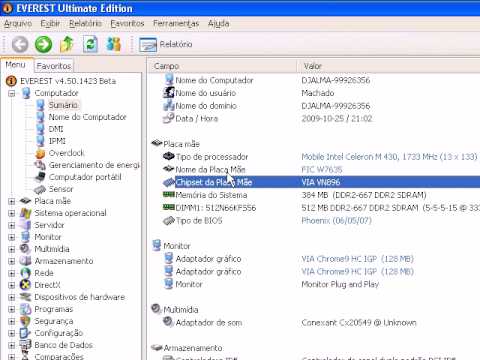Click the Overclock flame icon in tree
Image resolution: width=480 pixels, height=360 pixels.
40,153
